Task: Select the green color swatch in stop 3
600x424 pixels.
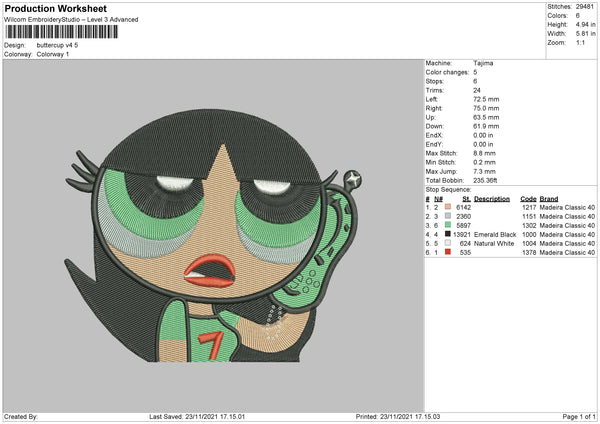Action: click(448, 225)
